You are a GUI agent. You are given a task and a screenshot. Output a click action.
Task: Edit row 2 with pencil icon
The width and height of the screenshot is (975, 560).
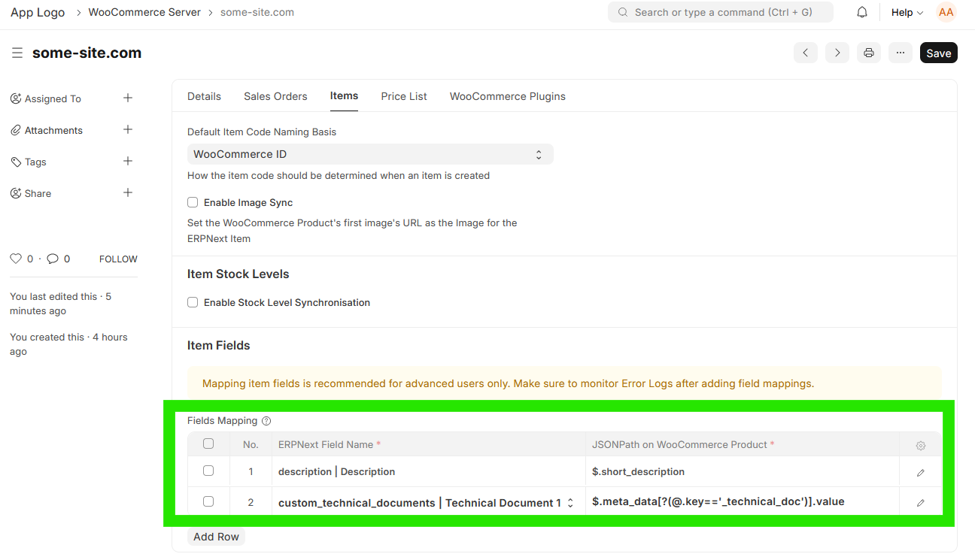[x=920, y=502]
